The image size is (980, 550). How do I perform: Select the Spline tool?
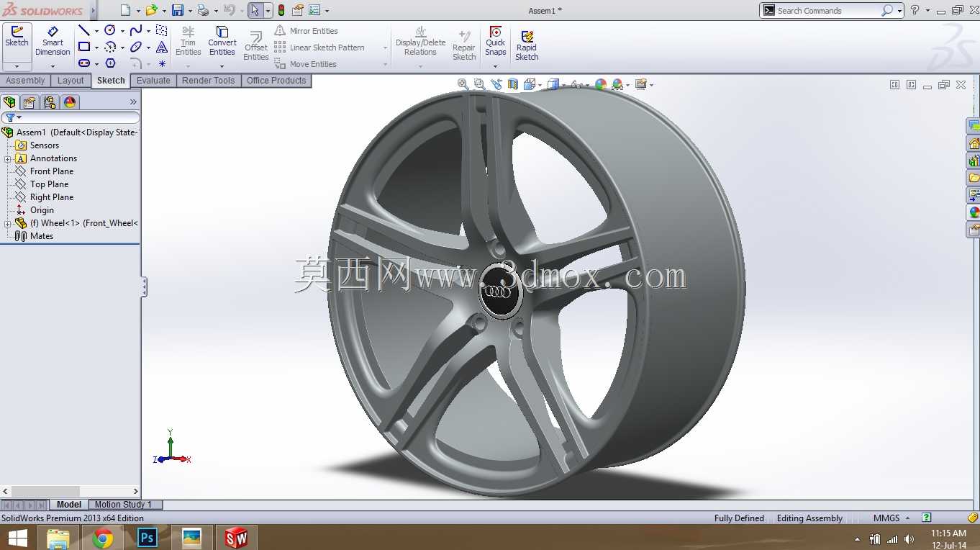point(136,30)
